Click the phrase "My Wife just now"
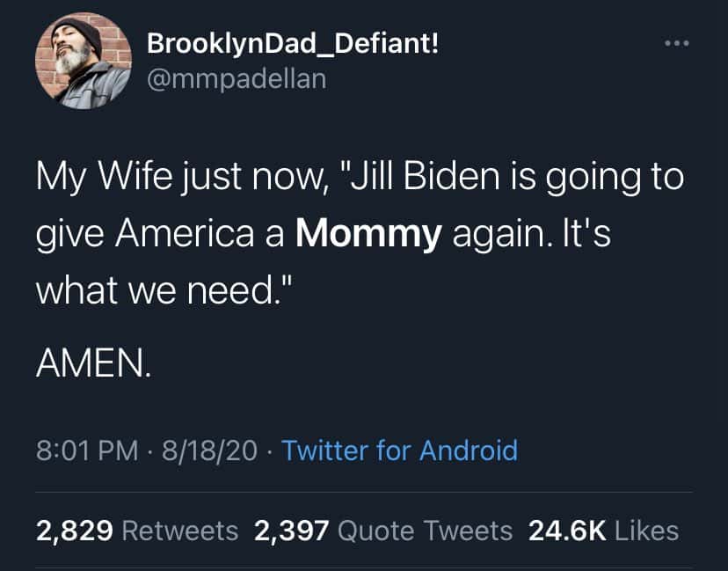 pyautogui.click(x=172, y=179)
